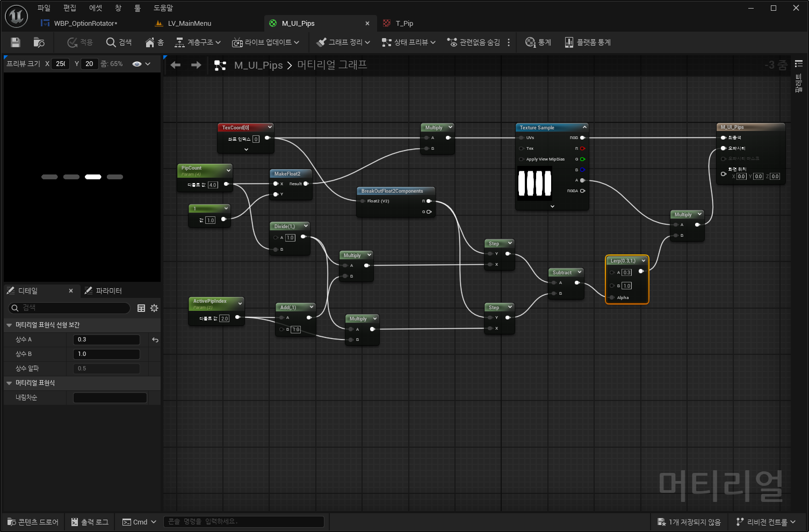Screen dimensions: 809x532
Task: Open the Hierarchy (계층구조) dropdown
Action: [x=198, y=42]
